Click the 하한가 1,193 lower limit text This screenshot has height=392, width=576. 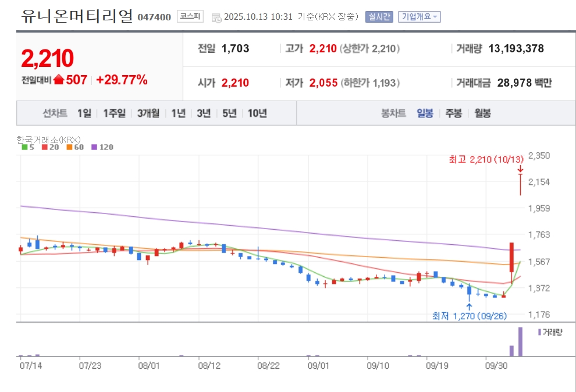pos(370,83)
